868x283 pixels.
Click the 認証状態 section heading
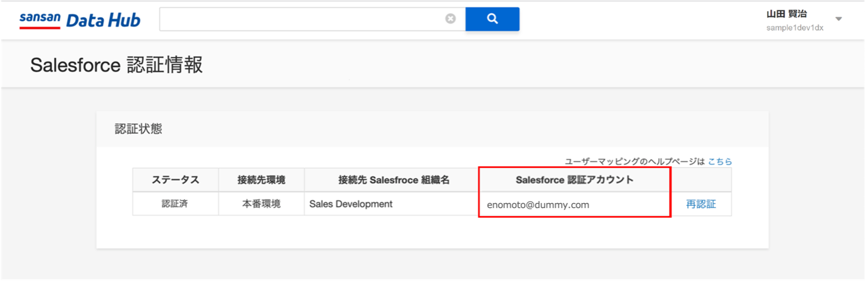(138, 129)
